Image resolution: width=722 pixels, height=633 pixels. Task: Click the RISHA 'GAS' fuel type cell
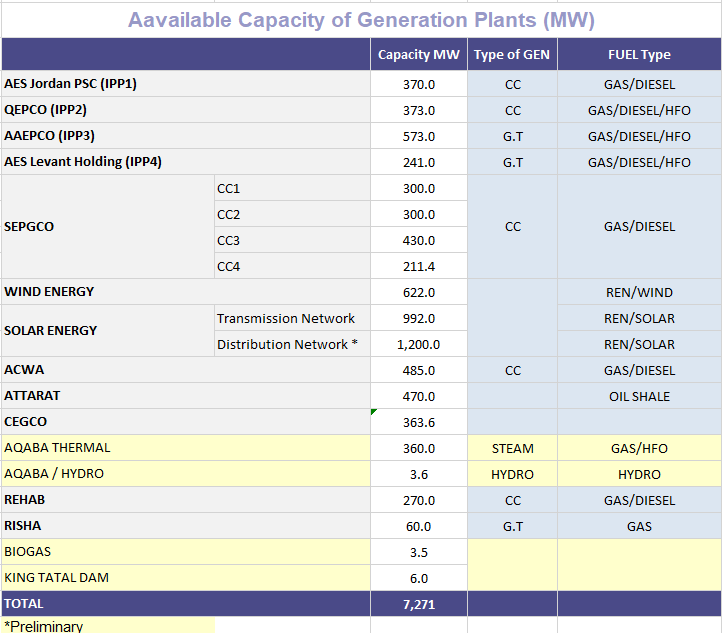pos(639,526)
